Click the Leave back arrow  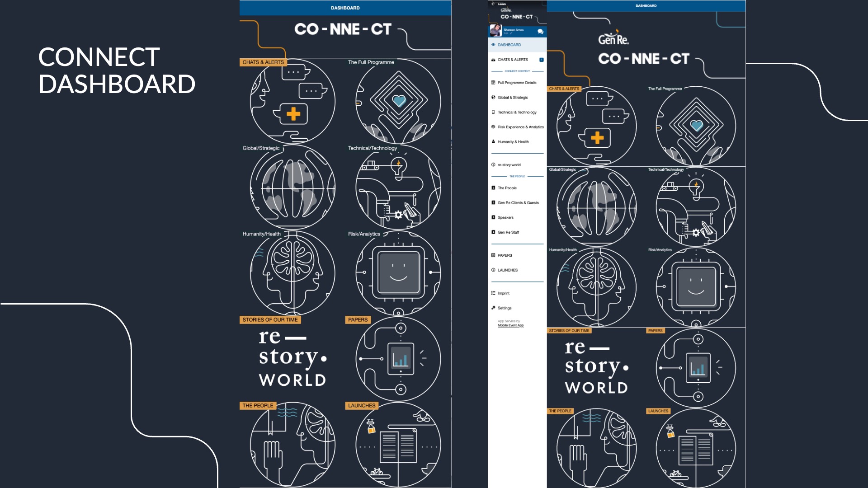(493, 4)
